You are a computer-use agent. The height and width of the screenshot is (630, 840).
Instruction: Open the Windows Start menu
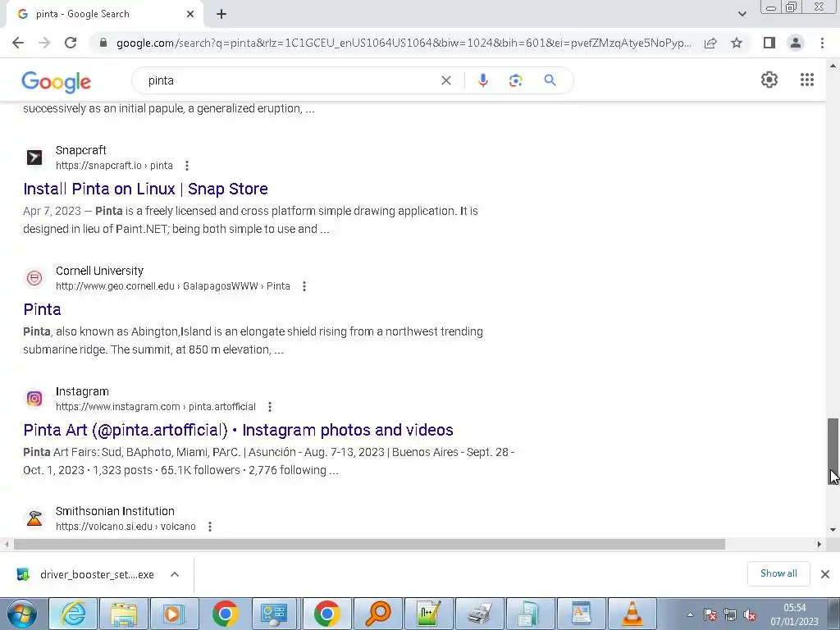[x=21, y=614]
